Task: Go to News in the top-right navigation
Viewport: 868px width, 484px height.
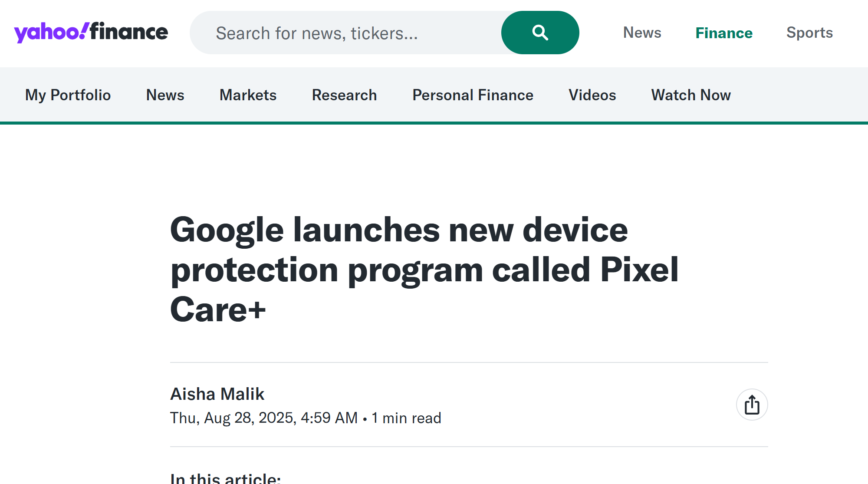Action: pyautogui.click(x=642, y=33)
